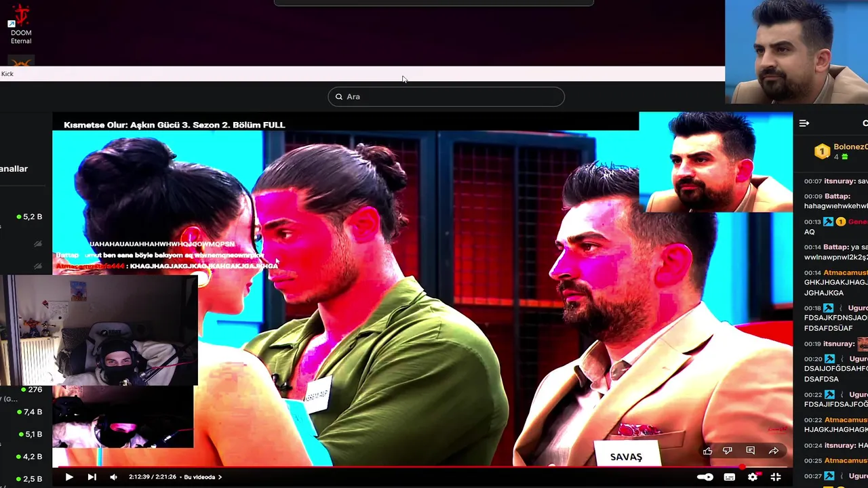Exit fullscreen with the shrink icon
The height and width of the screenshot is (488, 868).
point(776,477)
